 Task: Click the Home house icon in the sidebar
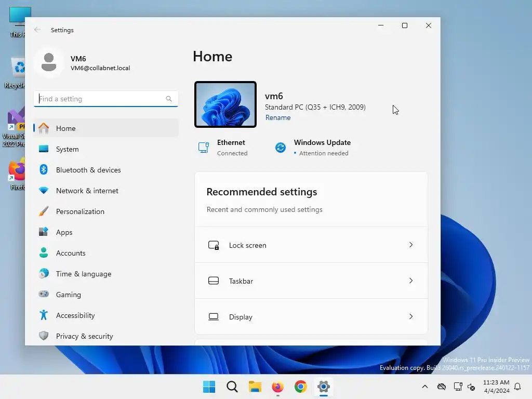pos(44,128)
